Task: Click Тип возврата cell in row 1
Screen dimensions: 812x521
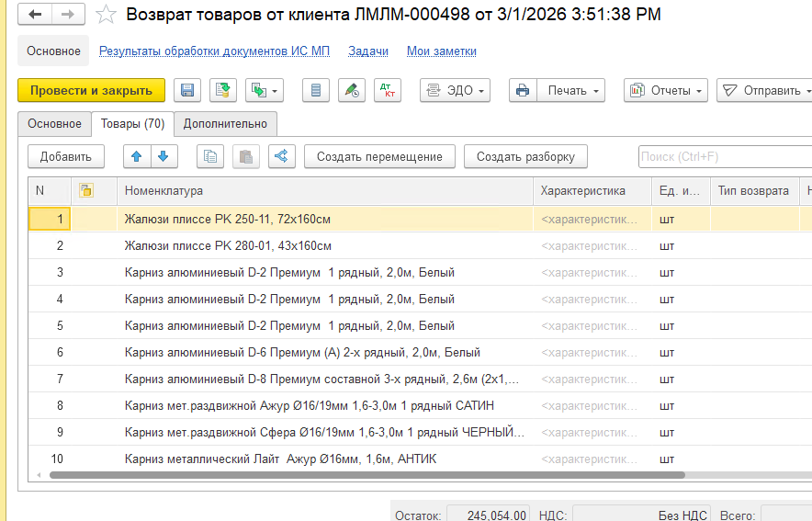Action: coord(755,219)
